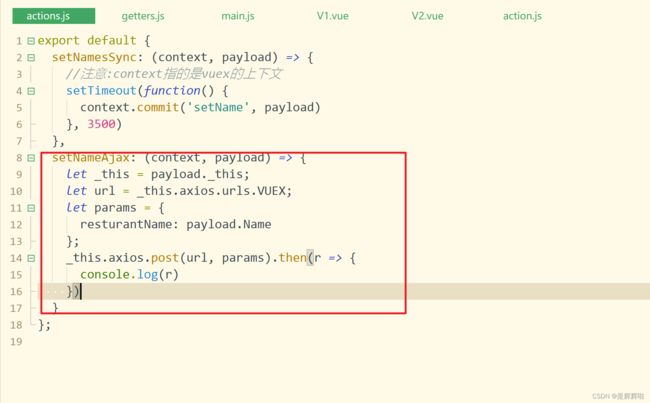Click 'console' on line 15
This screenshot has width=650, height=403.
pos(104,274)
